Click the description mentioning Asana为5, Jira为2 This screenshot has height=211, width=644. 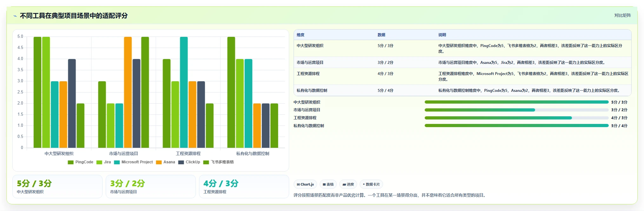tap(522, 63)
